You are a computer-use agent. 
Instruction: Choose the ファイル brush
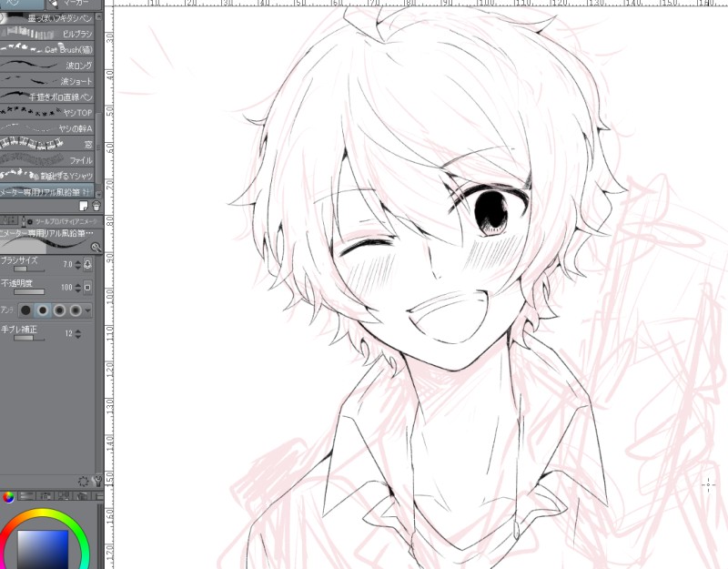pos(47,160)
